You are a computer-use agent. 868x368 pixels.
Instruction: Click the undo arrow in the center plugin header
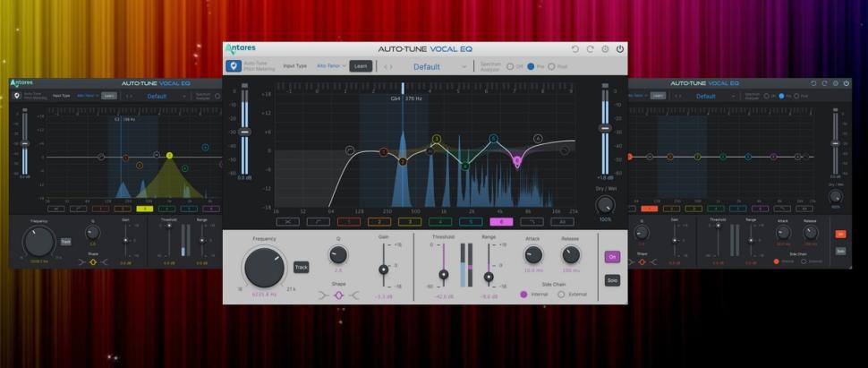574,49
